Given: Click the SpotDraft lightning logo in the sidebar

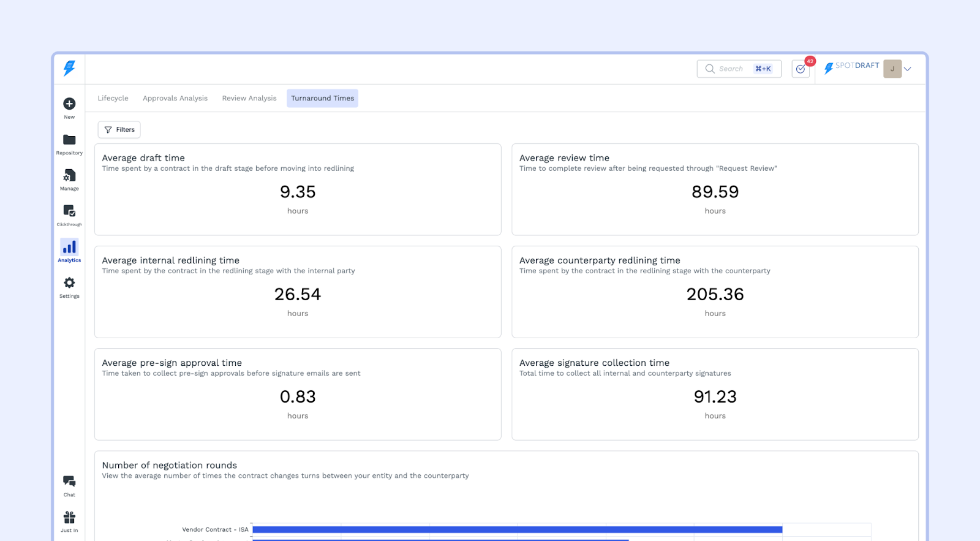Looking at the screenshot, I should pyautogui.click(x=69, y=68).
